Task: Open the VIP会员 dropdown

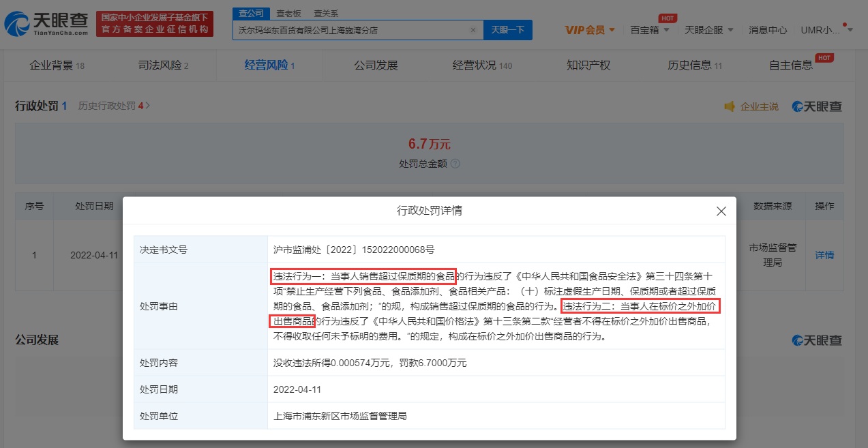Action: (590, 30)
